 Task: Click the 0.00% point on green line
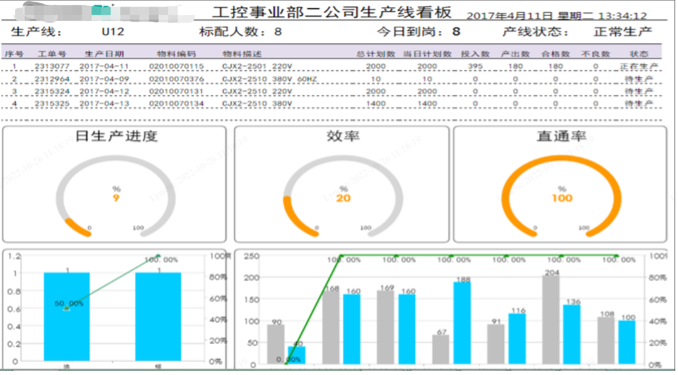coord(286,363)
